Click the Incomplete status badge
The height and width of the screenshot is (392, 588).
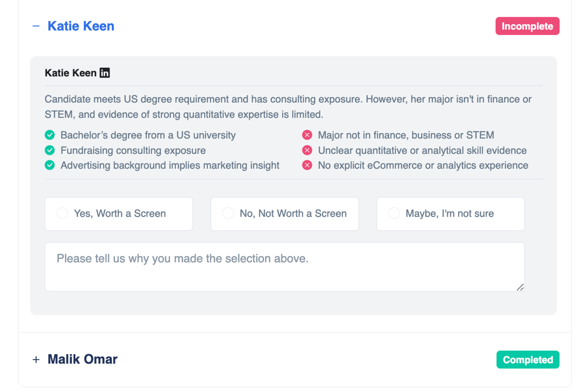point(527,26)
